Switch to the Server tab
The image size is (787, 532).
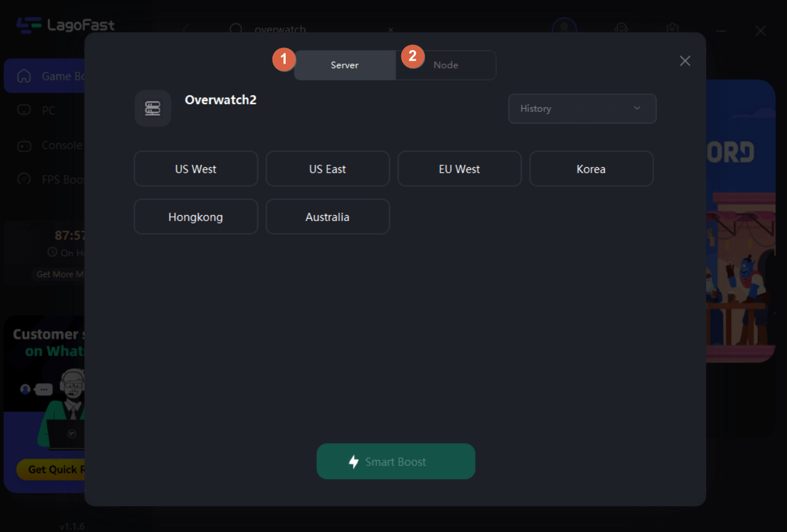344,65
